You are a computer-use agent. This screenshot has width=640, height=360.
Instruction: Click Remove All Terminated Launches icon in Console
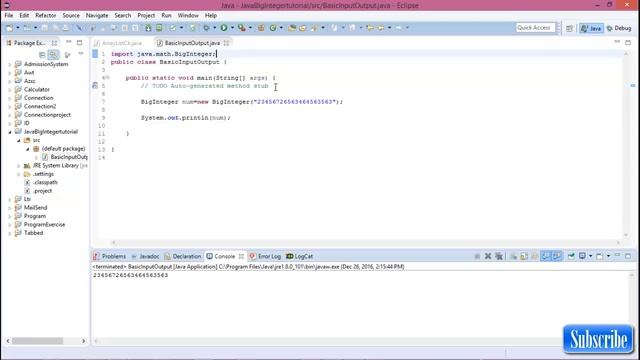point(499,256)
